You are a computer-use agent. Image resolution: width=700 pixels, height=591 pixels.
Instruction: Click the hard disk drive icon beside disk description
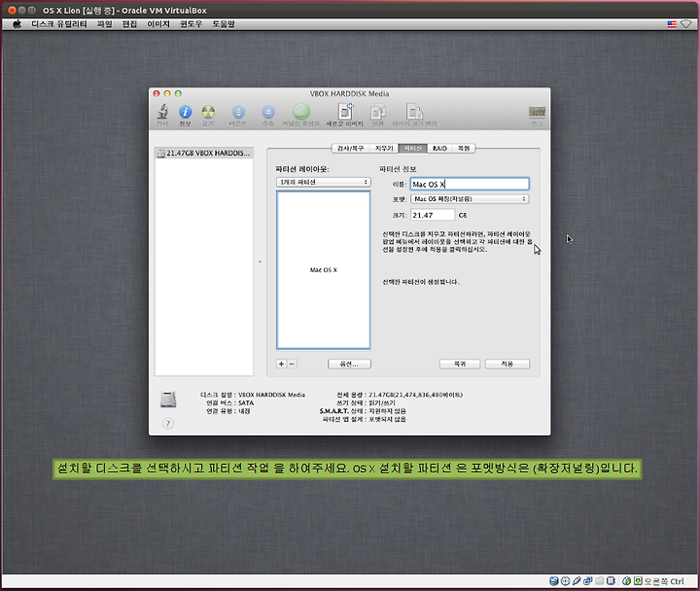click(x=168, y=400)
